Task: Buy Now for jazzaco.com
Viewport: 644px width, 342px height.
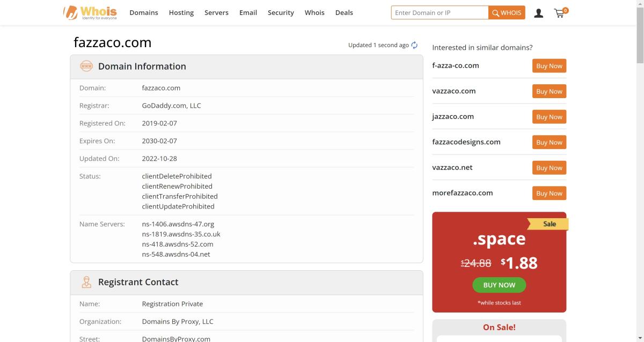Action: pos(549,117)
